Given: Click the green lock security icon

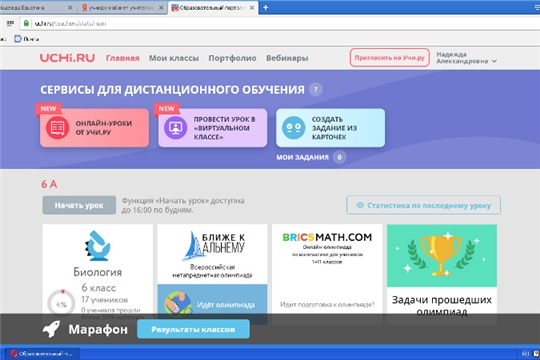Looking at the screenshot, I should [x=26, y=23].
